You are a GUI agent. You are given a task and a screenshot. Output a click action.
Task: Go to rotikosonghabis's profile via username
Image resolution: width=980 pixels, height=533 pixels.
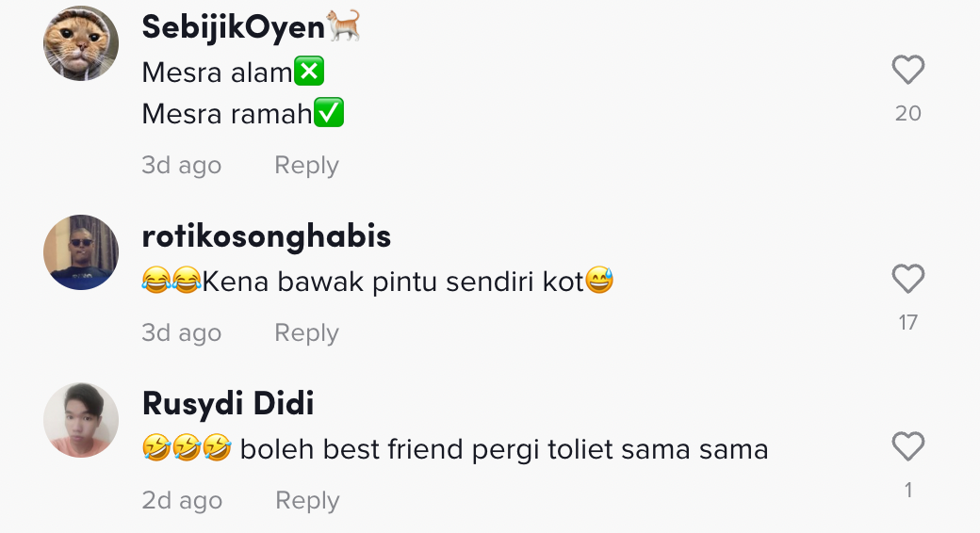pyautogui.click(x=266, y=236)
